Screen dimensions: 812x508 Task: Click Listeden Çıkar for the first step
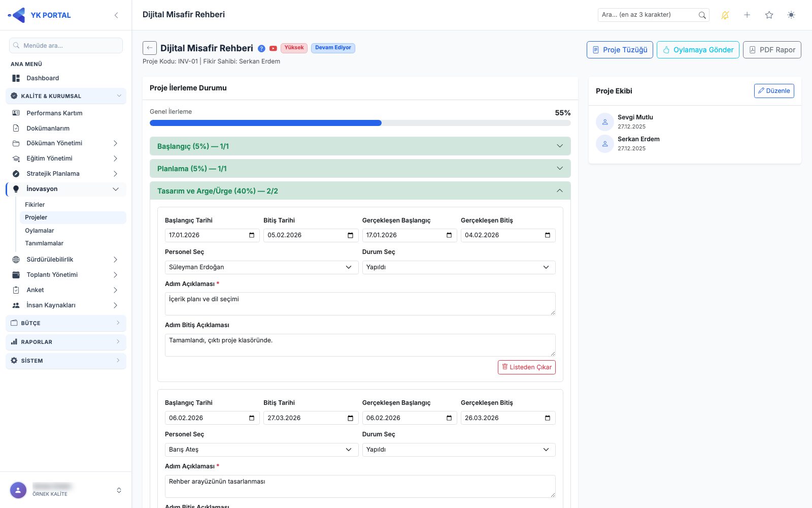coord(527,367)
